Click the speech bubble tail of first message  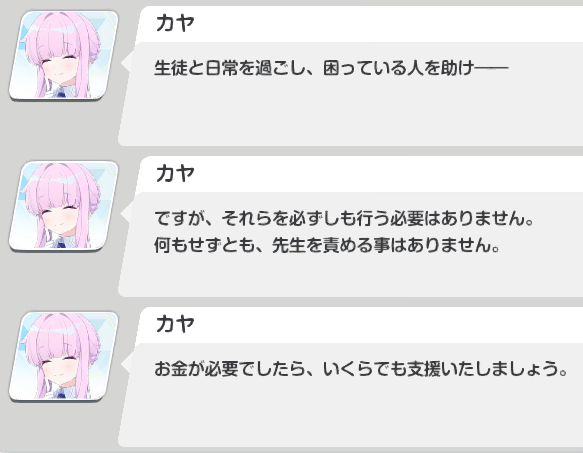click(x=126, y=62)
